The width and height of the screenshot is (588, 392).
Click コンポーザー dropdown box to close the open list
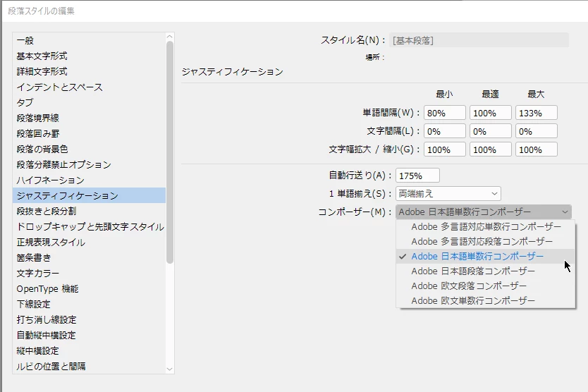pos(484,212)
